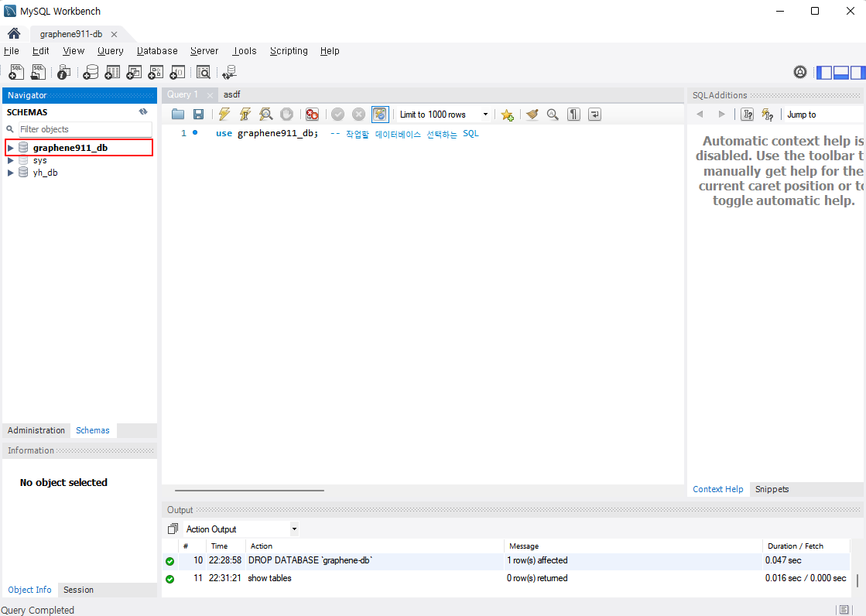
Task: Close the Query 1 tab
Action: [210, 95]
